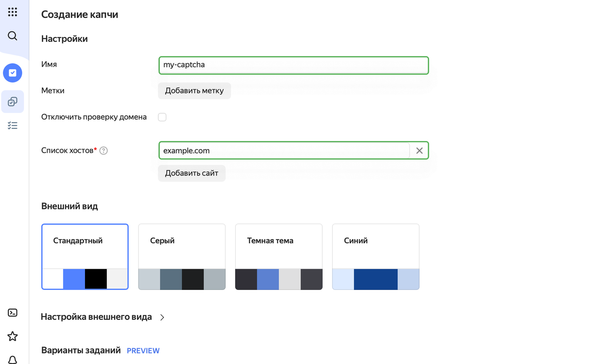Screen dimensions: 611x364
Task: Open the checklist icon in sidebar
Action: pyautogui.click(x=12, y=126)
